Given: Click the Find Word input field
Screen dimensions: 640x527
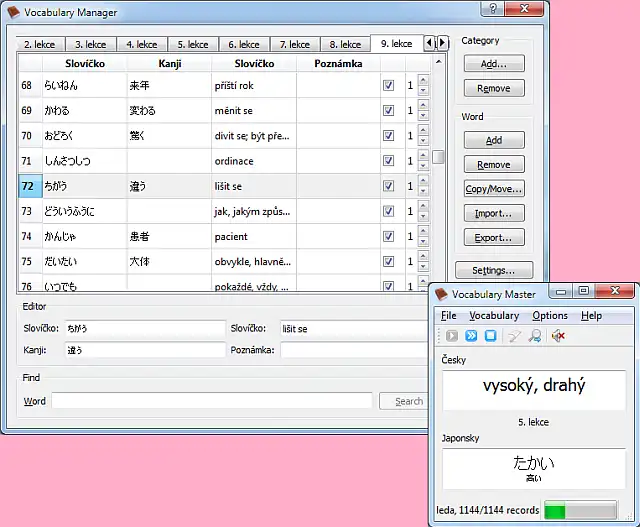Looking at the screenshot, I should click(x=212, y=401).
